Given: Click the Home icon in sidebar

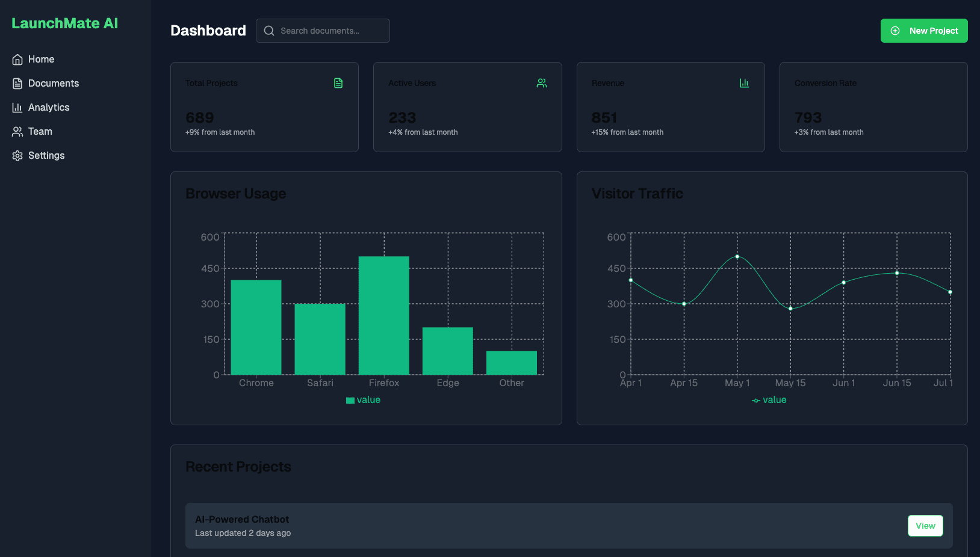Looking at the screenshot, I should click(17, 60).
